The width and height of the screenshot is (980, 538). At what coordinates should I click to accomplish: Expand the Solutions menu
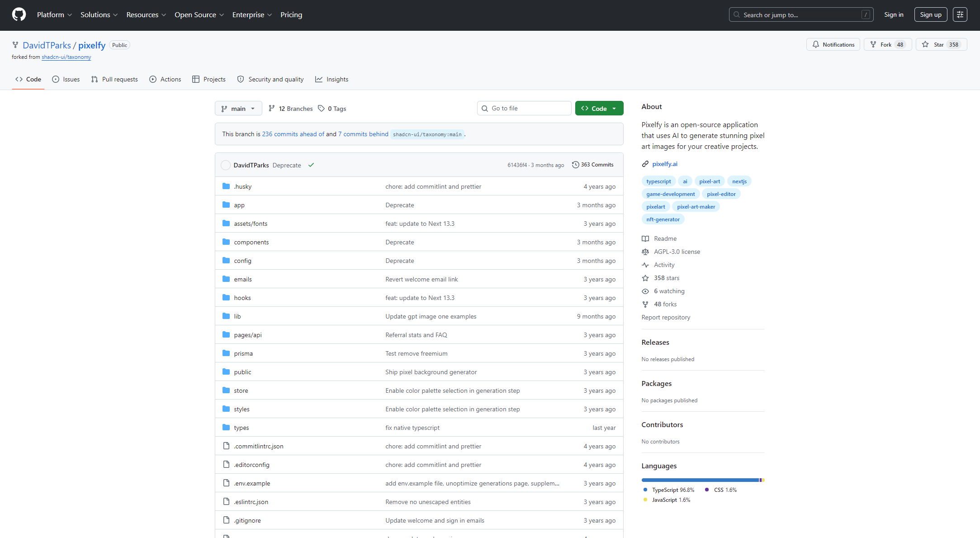[99, 15]
